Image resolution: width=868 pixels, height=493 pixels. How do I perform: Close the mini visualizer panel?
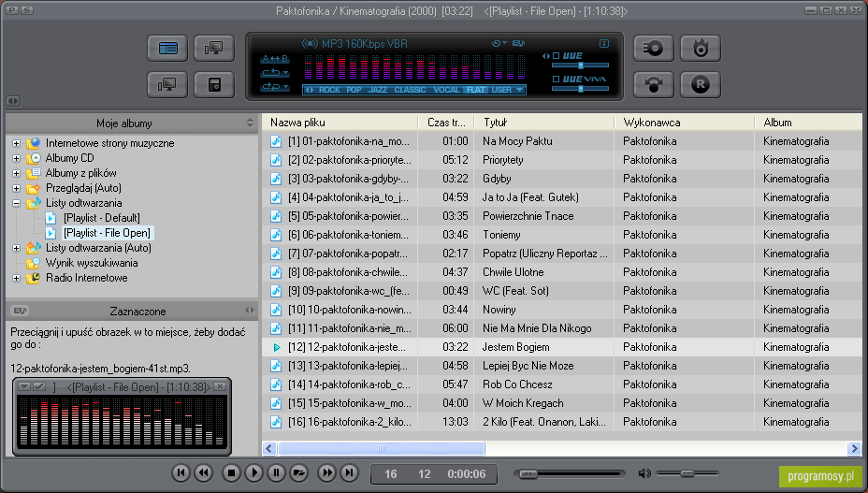pos(220,386)
